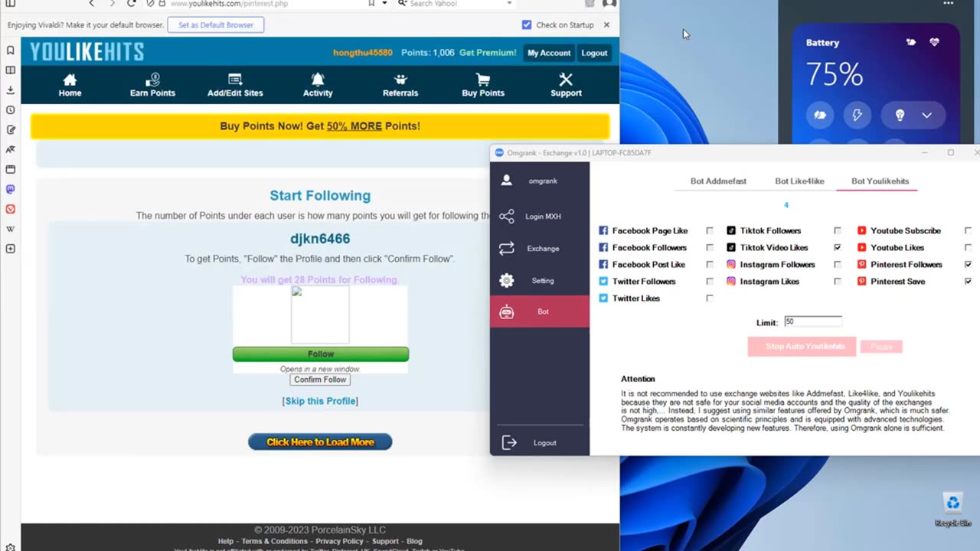This screenshot has width=980, height=551.
Task: Open History clock panel in Vivaldi sidebar
Action: click(10, 110)
